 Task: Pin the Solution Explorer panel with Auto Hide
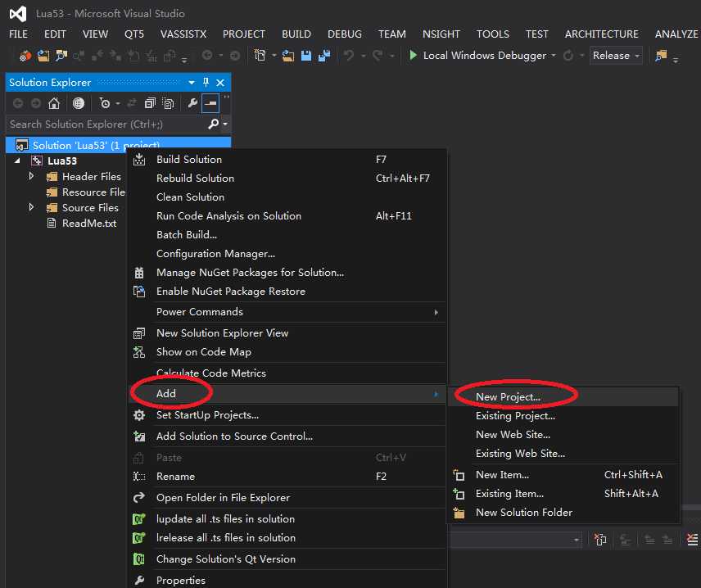pos(206,82)
